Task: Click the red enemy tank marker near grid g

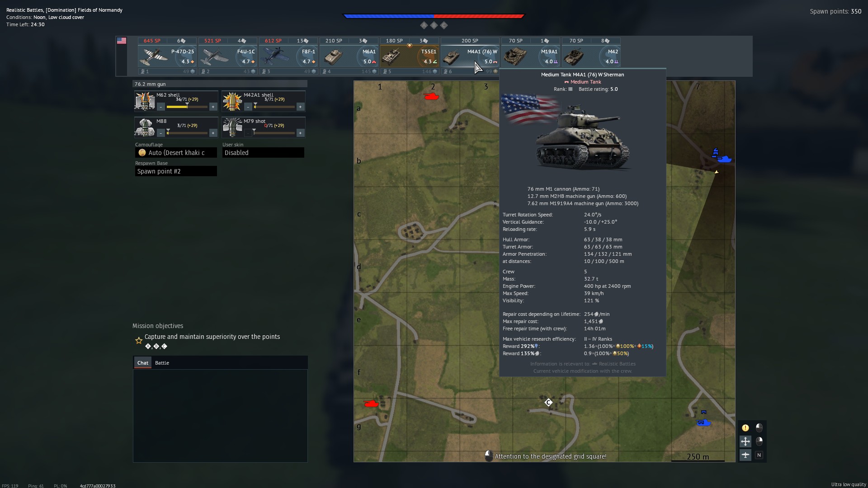Action: (x=371, y=404)
